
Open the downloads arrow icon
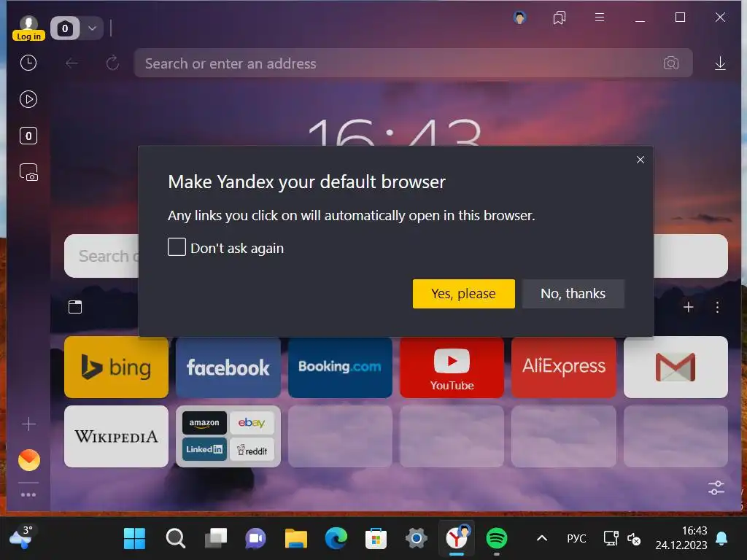(x=720, y=63)
